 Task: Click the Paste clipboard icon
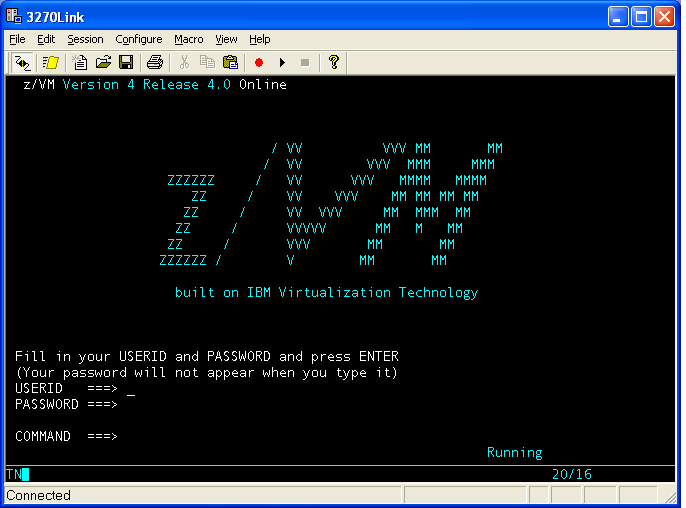coord(230,63)
